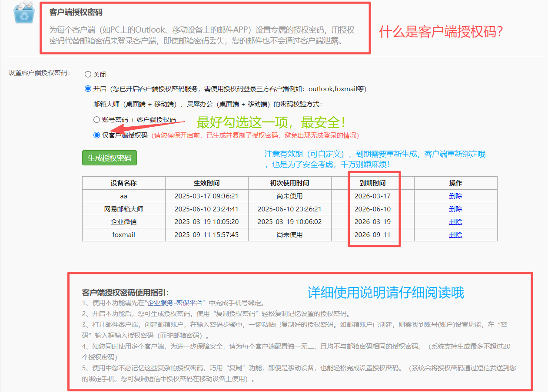Click the 生效时间 column header
Image resolution: width=548 pixels, height=392 pixels.
[x=206, y=183]
